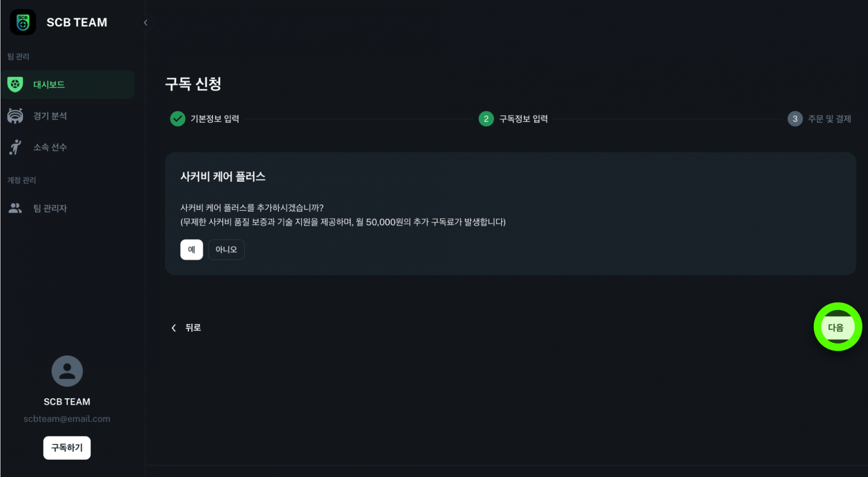Image resolution: width=868 pixels, height=477 pixels.
Task: Open the 경기 분석 menu item
Action: [x=67, y=116]
